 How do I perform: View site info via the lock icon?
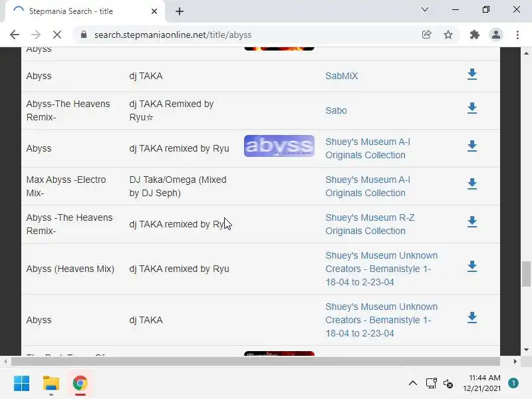click(x=84, y=35)
